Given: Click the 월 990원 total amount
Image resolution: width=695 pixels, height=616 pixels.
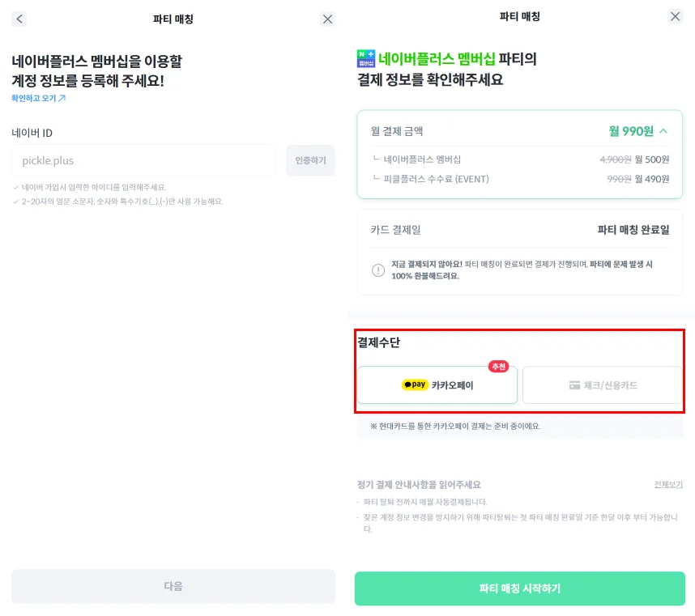Looking at the screenshot, I should pyautogui.click(x=632, y=130).
